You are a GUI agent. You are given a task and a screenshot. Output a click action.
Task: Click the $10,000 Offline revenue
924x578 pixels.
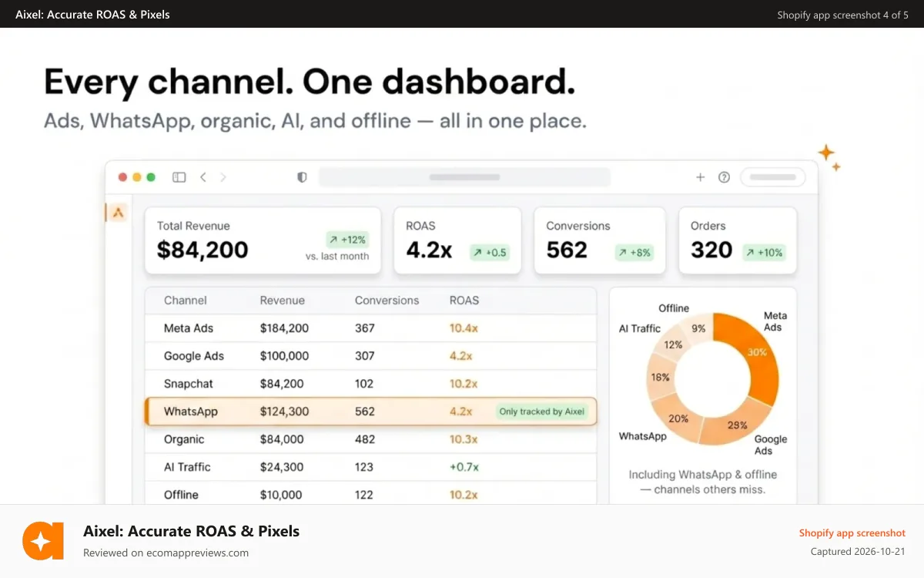tap(282, 495)
